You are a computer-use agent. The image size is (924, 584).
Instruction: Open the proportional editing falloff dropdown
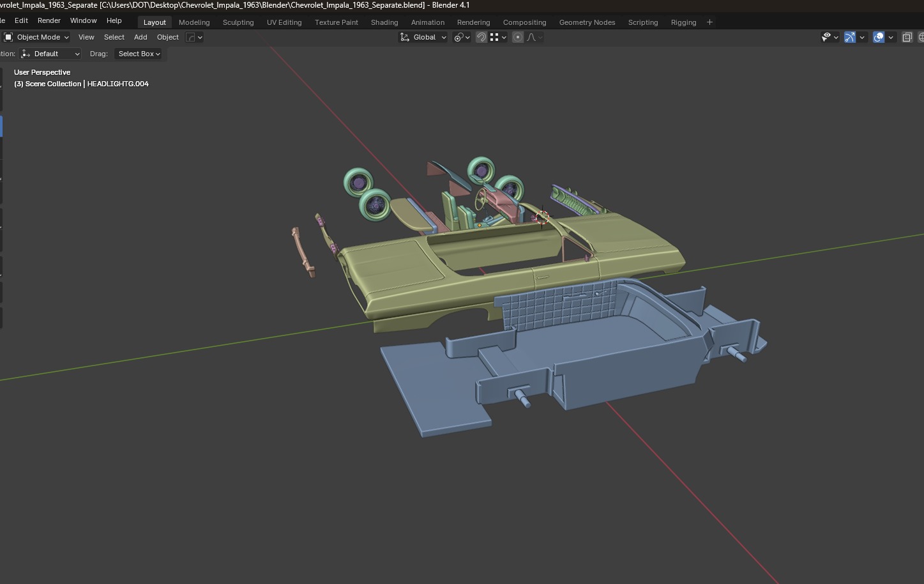[x=534, y=37]
